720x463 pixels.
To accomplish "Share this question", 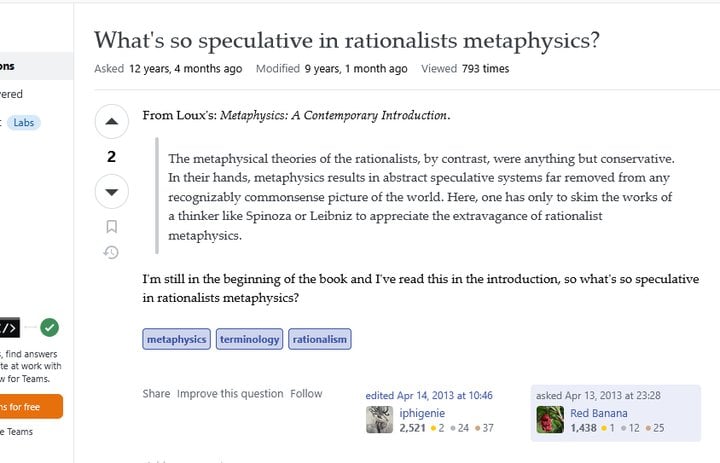I will [156, 394].
